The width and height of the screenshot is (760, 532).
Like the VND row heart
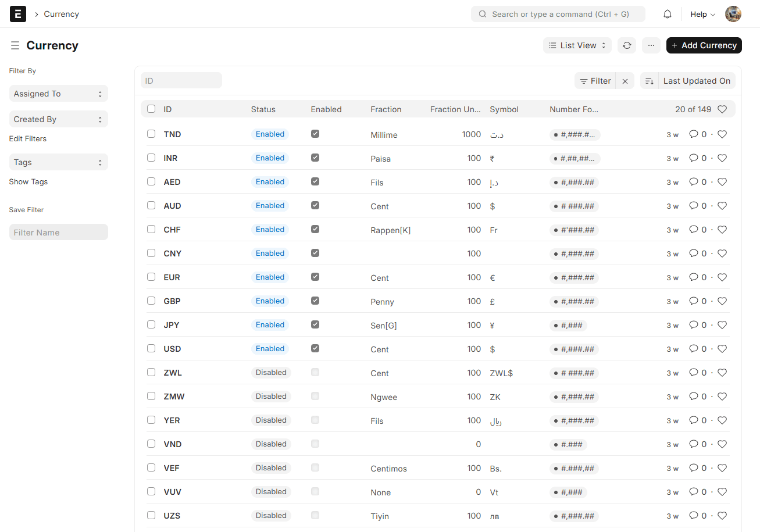click(x=722, y=444)
